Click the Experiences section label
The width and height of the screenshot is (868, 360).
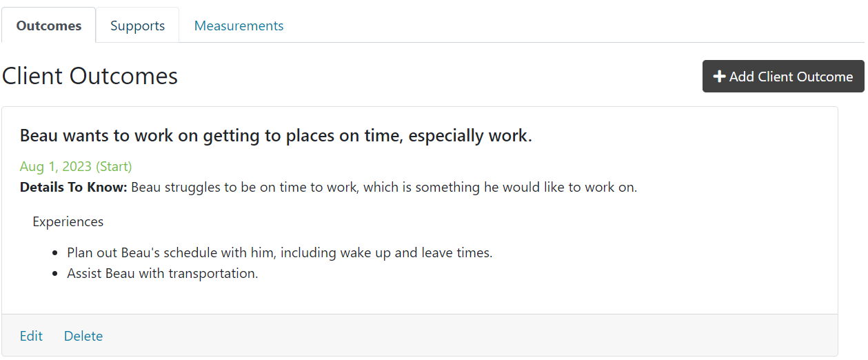coord(68,221)
